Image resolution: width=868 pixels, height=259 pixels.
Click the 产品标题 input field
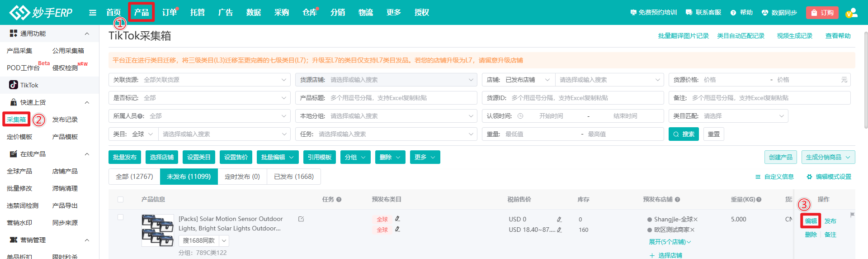[386, 98]
